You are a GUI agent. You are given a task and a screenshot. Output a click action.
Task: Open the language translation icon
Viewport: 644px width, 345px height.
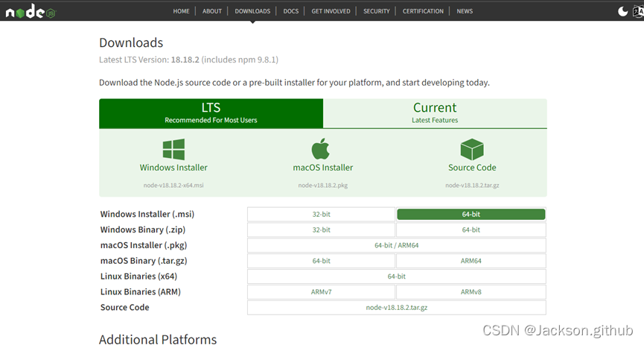click(x=637, y=11)
